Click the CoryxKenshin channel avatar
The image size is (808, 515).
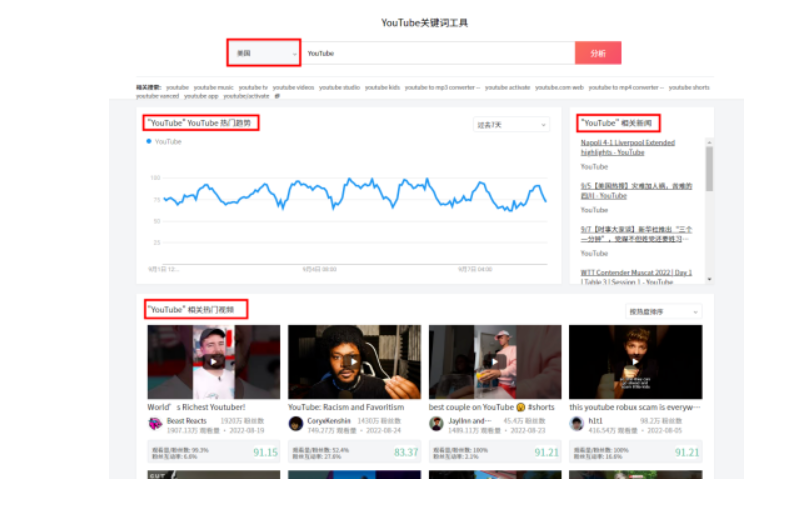(296, 424)
